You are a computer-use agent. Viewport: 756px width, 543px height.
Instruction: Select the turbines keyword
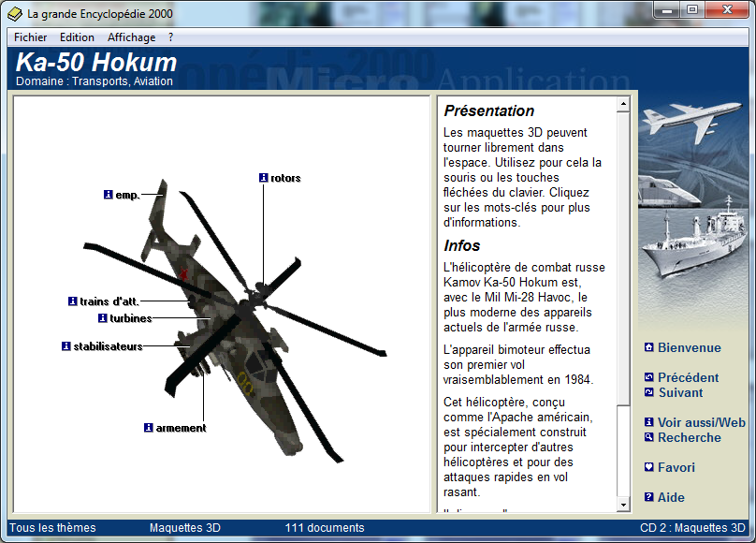tap(131, 318)
